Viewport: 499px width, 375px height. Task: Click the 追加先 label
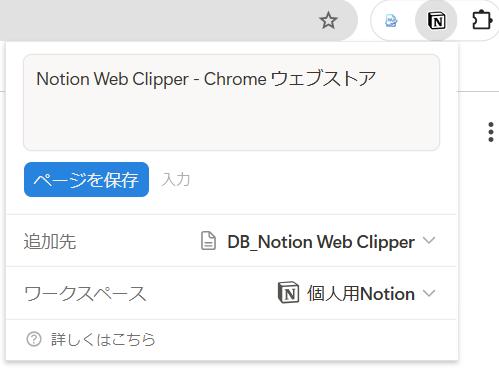coord(50,241)
